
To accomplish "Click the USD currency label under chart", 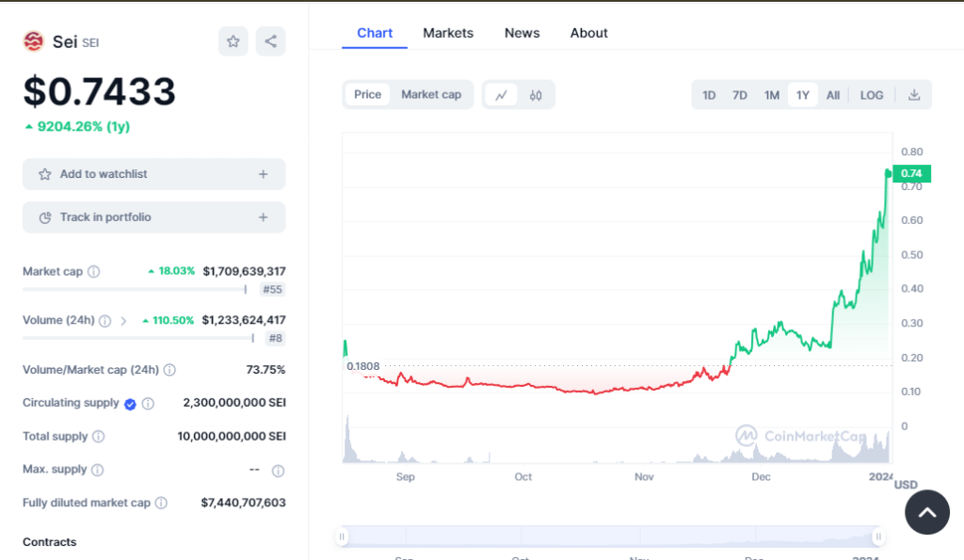I will click(x=906, y=485).
